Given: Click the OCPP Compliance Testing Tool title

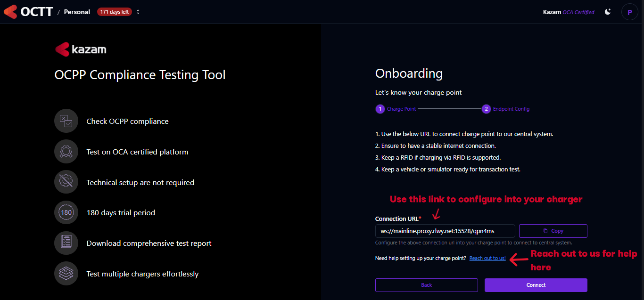Looking at the screenshot, I should (x=140, y=75).
